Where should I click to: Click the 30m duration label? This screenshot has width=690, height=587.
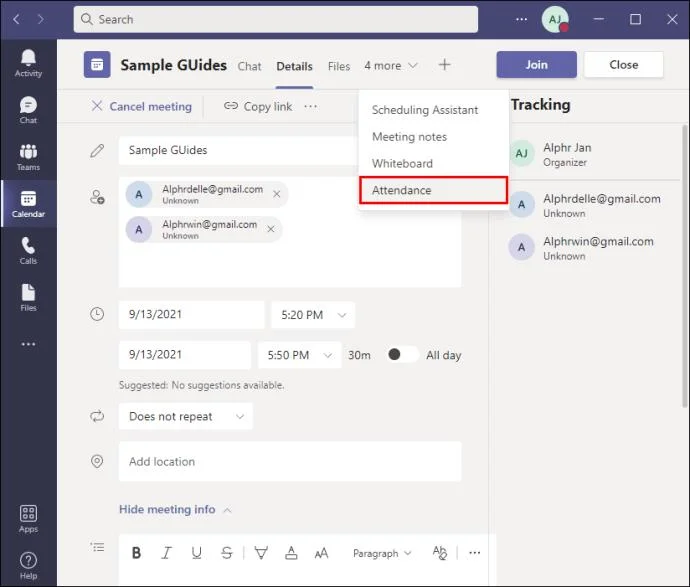[359, 355]
